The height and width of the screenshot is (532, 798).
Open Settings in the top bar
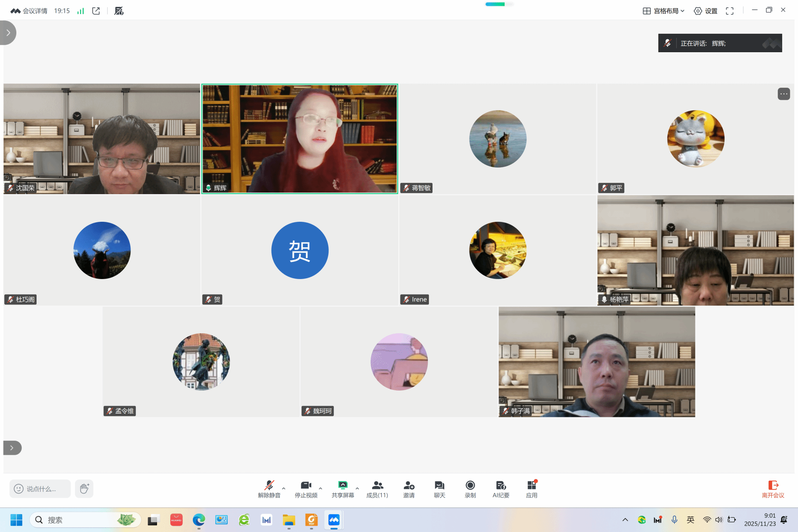pyautogui.click(x=706, y=11)
